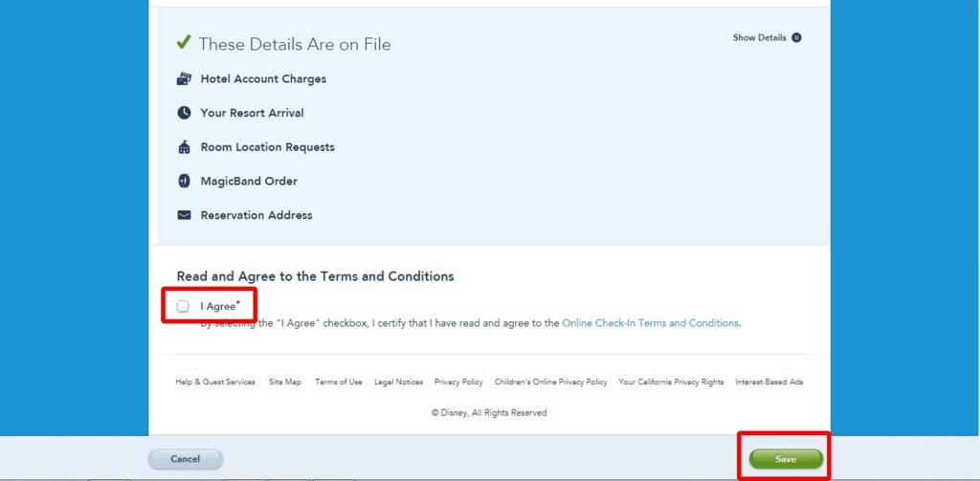This screenshot has width=980, height=481.
Task: Open the Help & Guest Services footer link
Action: click(x=215, y=382)
